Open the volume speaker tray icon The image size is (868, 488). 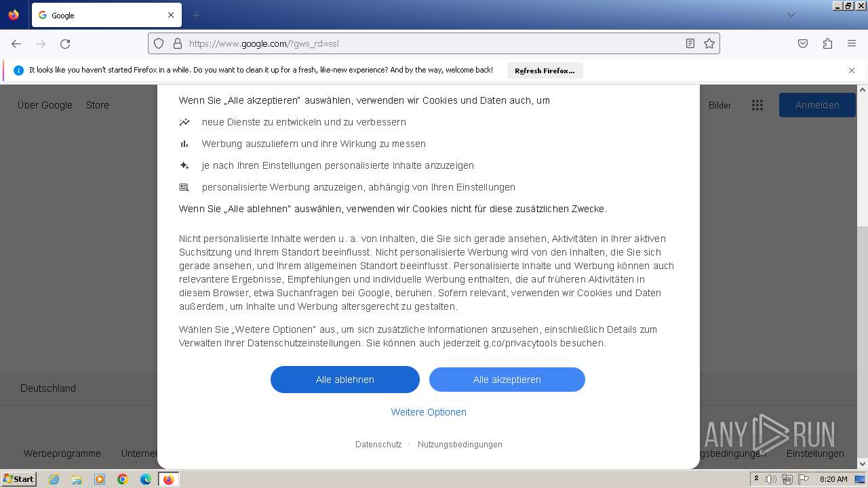click(x=771, y=479)
